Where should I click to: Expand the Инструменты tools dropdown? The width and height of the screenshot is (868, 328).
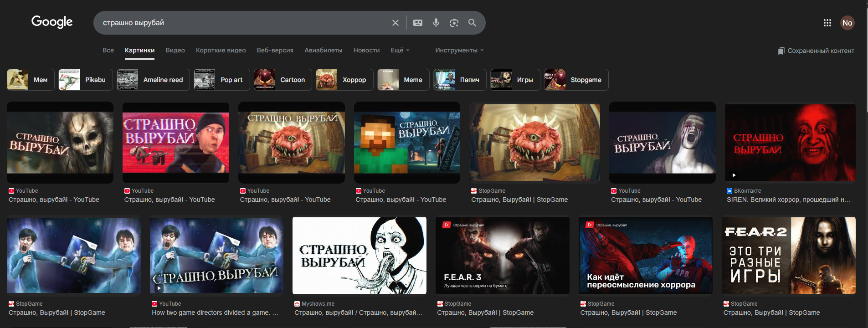click(x=459, y=50)
